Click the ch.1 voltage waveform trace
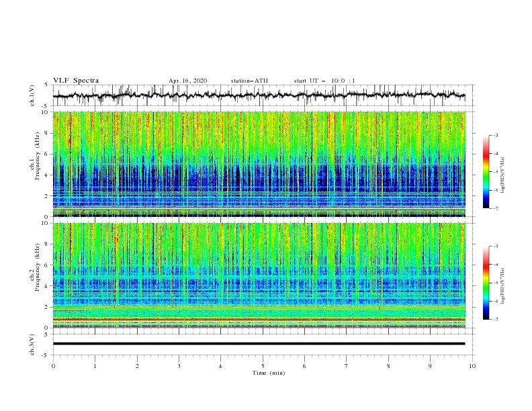Image resolution: width=532 pixels, height=411 pixels. click(259, 95)
